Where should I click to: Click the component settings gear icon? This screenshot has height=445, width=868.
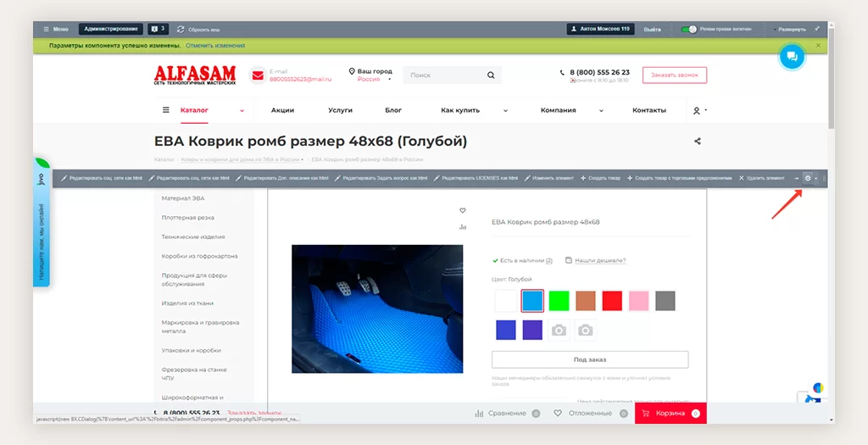tap(808, 178)
